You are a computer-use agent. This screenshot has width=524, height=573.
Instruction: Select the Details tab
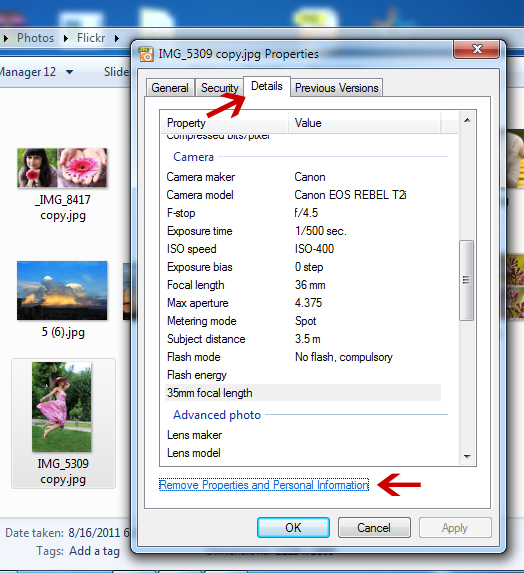click(x=267, y=86)
